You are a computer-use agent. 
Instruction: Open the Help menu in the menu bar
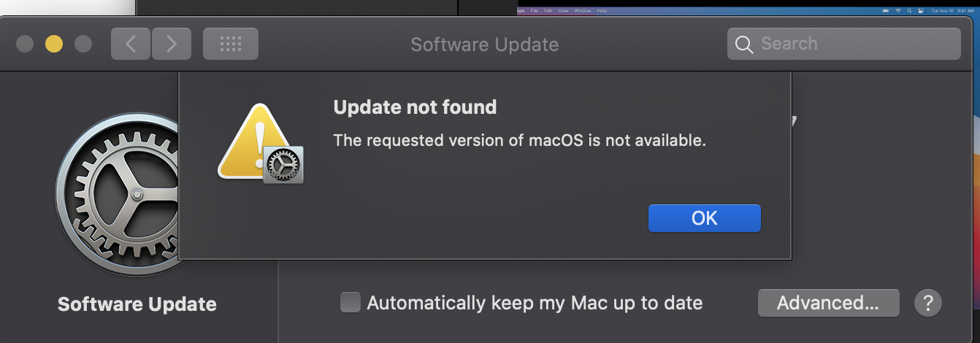coord(602,11)
